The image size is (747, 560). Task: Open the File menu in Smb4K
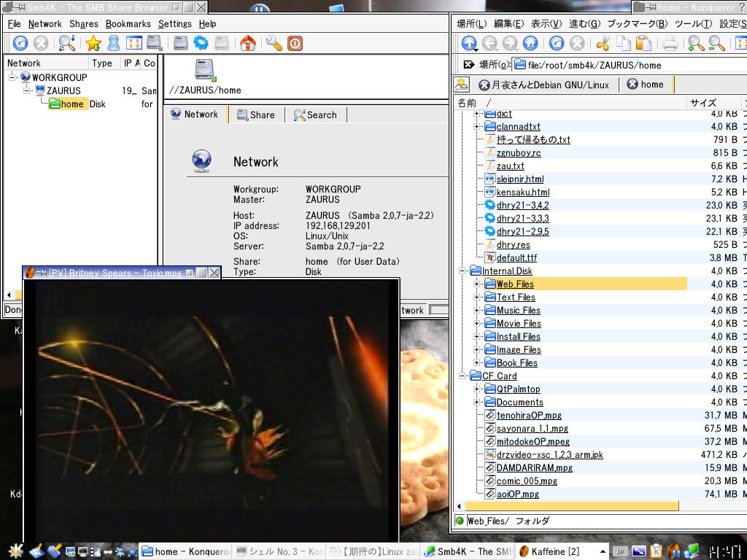[15, 24]
